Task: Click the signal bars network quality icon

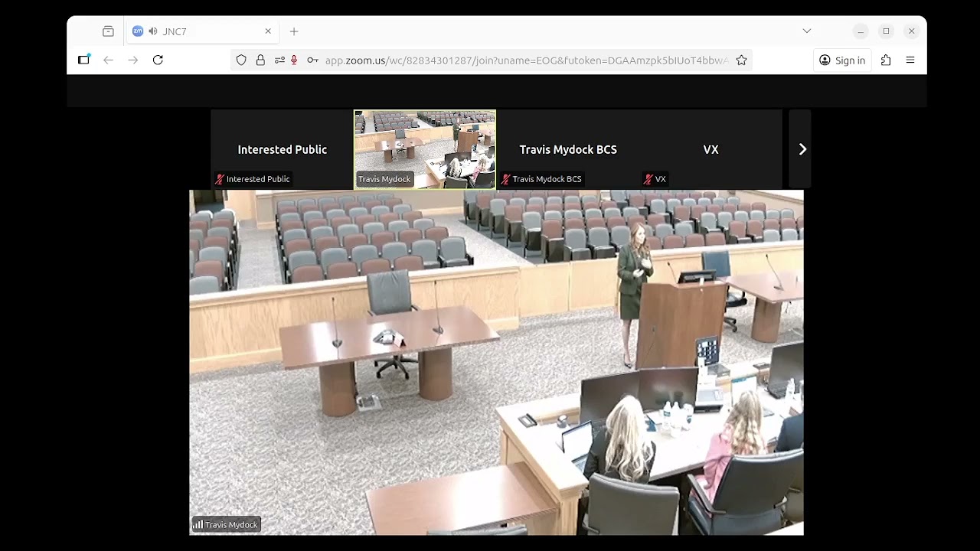Action: click(x=198, y=525)
